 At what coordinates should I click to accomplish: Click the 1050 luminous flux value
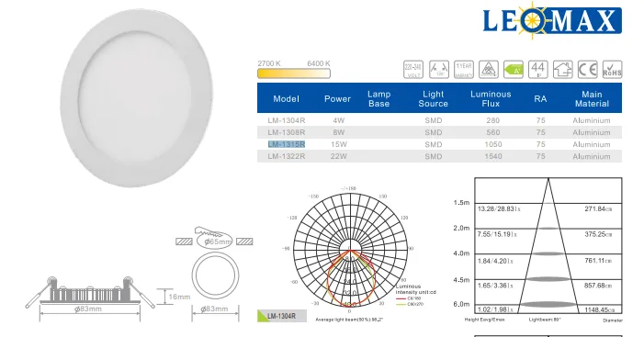tap(492, 144)
